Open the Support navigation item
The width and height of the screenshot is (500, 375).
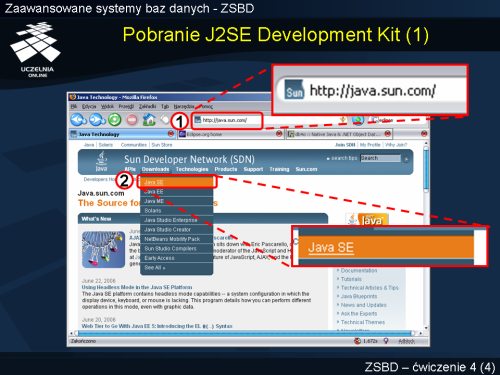point(253,169)
